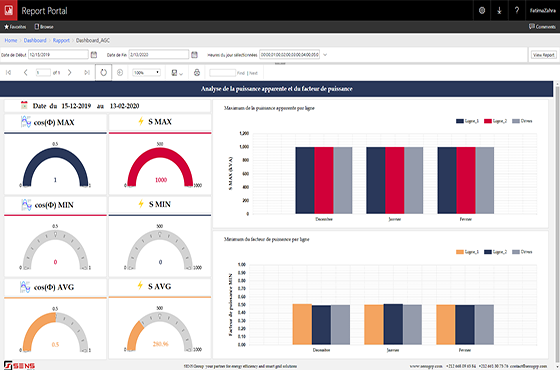The height and width of the screenshot is (370, 560).
Task: Click the navy Février bar in top chart
Action: point(447,180)
